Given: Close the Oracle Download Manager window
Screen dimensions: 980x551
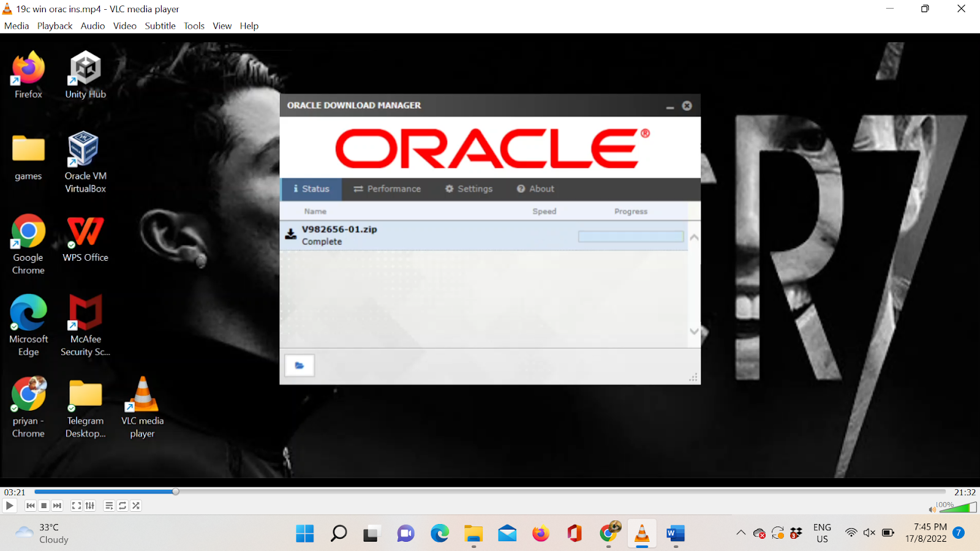Looking at the screenshot, I should pyautogui.click(x=687, y=106).
